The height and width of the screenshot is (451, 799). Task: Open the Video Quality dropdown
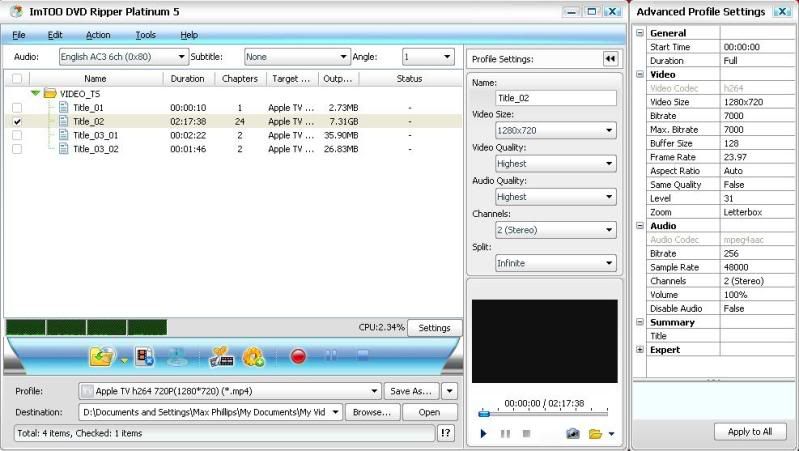point(555,164)
